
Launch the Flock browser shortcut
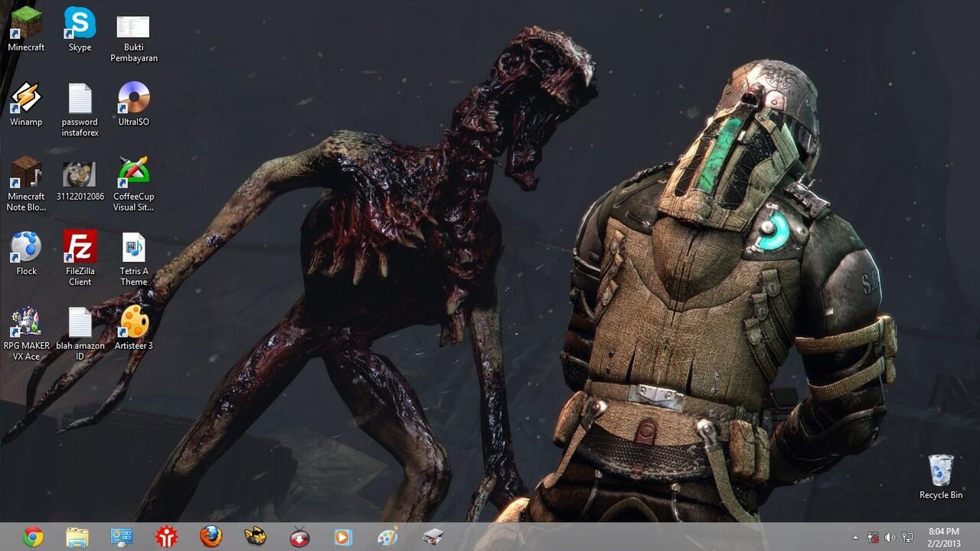click(26, 246)
